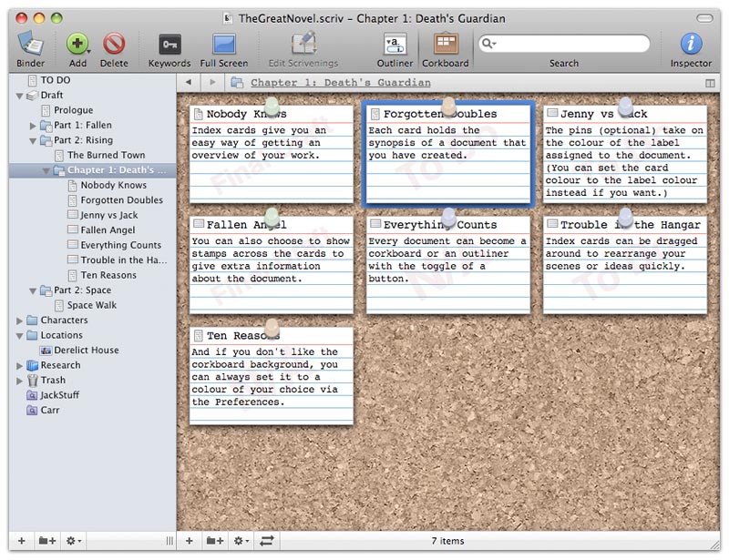Click inside the Search field
Viewport: 729px width, 560px height.
tap(565, 42)
